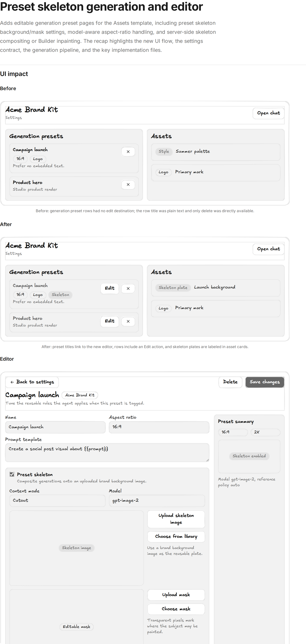Click the Style tag in Before assets

pos(164,152)
